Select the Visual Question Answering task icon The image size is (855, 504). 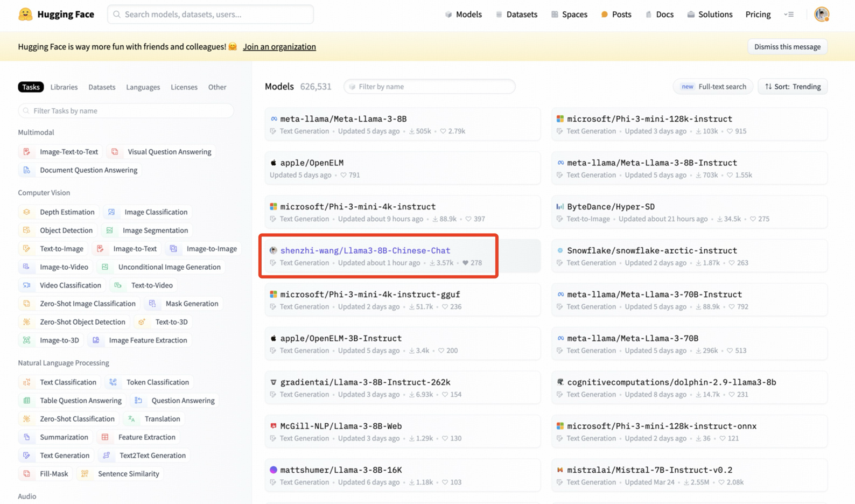point(115,152)
